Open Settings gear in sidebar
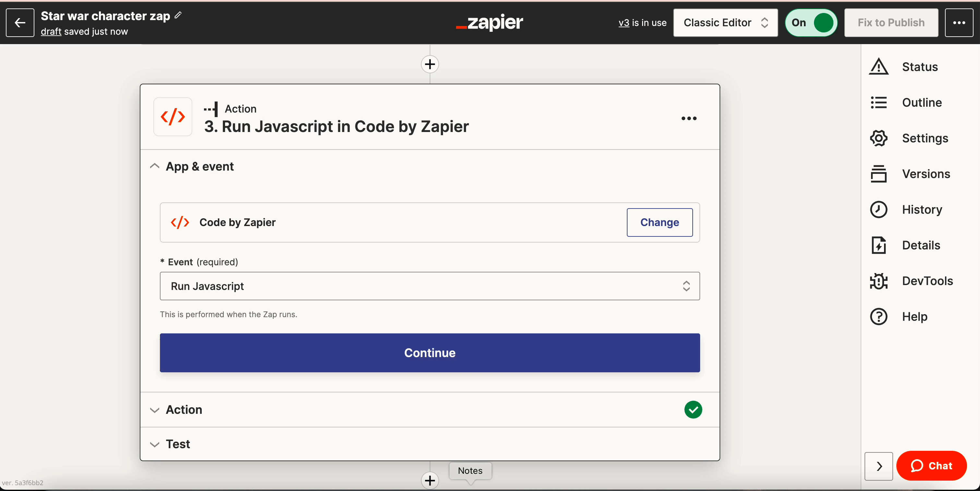 (878, 138)
